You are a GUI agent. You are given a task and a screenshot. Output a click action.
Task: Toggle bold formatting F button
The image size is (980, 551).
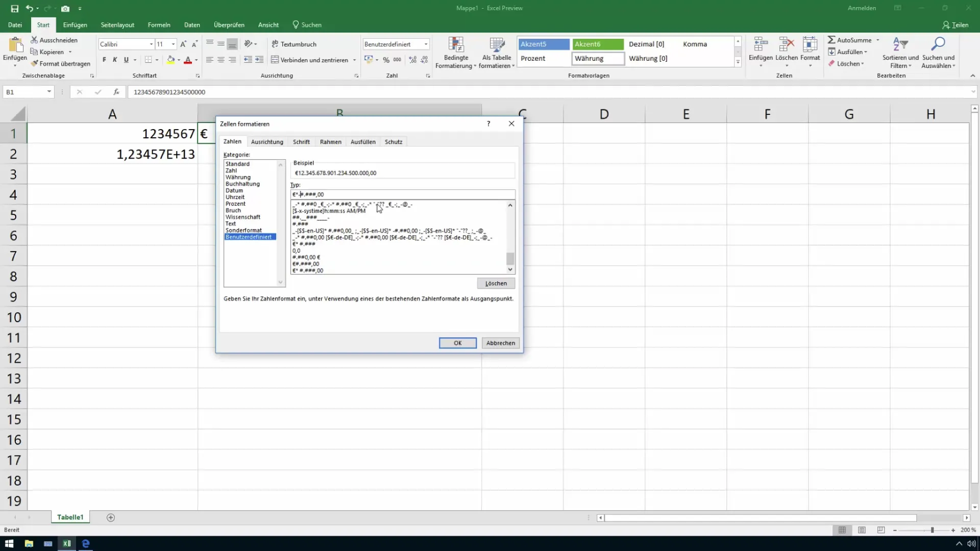pos(104,60)
